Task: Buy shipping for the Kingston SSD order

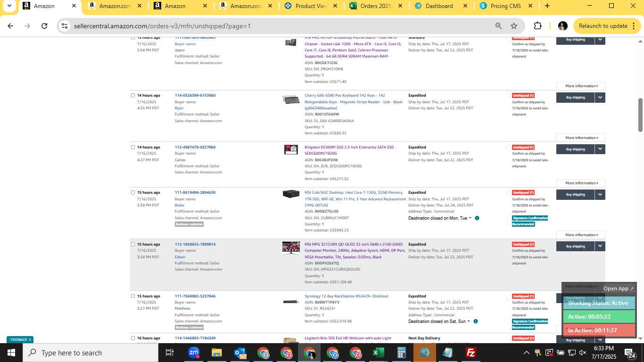Action: point(575,149)
